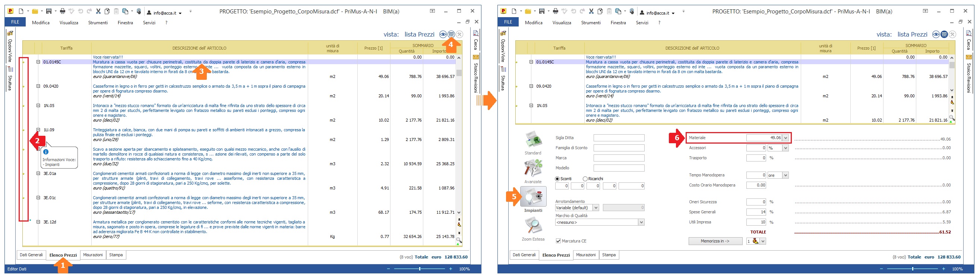Click Storico Revisioni envelope icon in right window sidebar
Image resolution: width=980 pixels, height=279 pixels.
coord(968,57)
